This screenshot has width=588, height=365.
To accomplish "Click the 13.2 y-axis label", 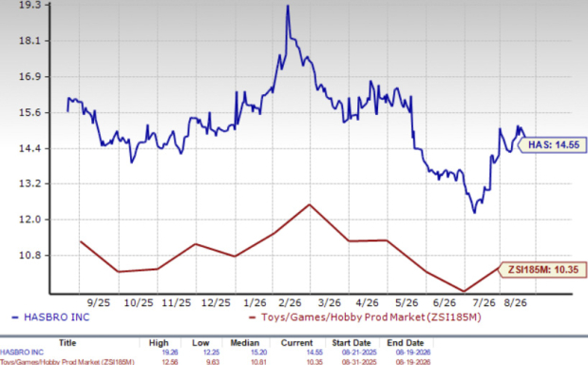I will pos(30,183).
